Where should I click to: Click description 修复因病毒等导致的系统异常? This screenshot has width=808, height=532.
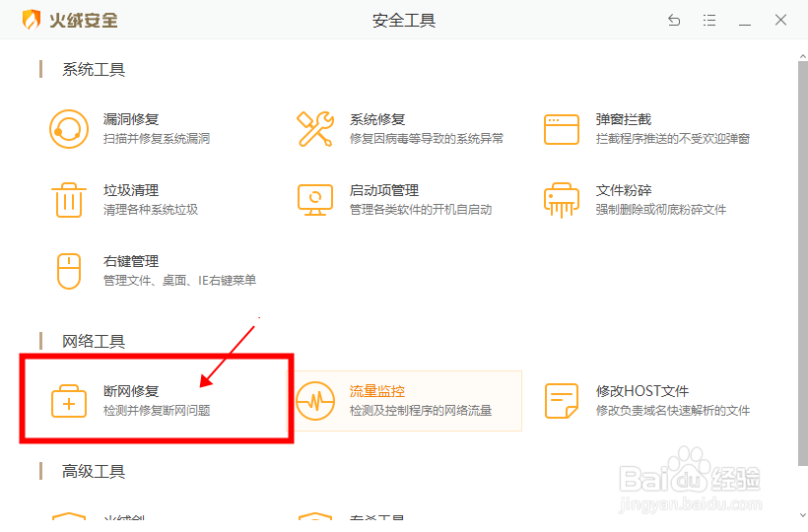pos(426,139)
